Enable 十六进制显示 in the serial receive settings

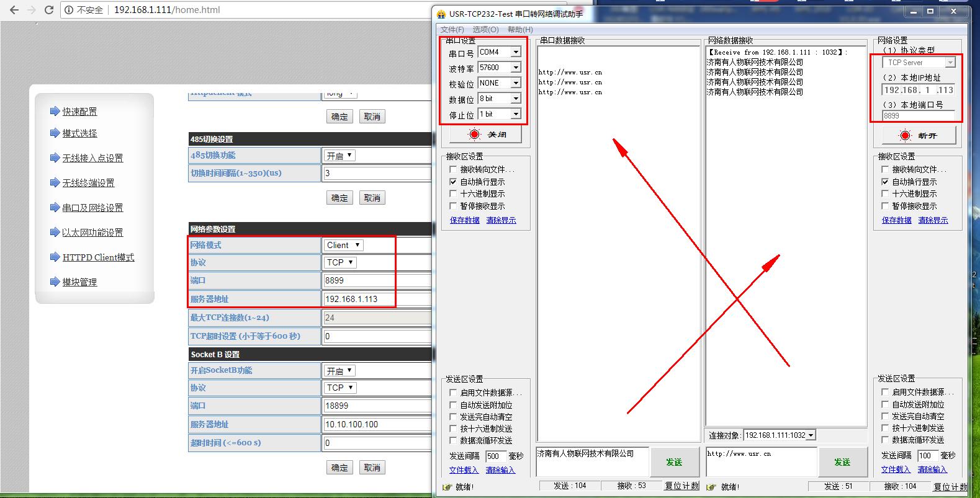pyautogui.click(x=453, y=193)
